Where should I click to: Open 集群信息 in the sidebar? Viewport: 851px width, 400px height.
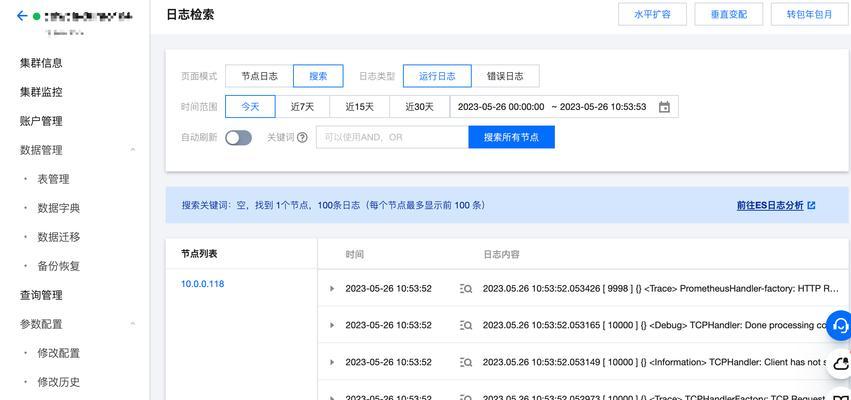[x=41, y=63]
